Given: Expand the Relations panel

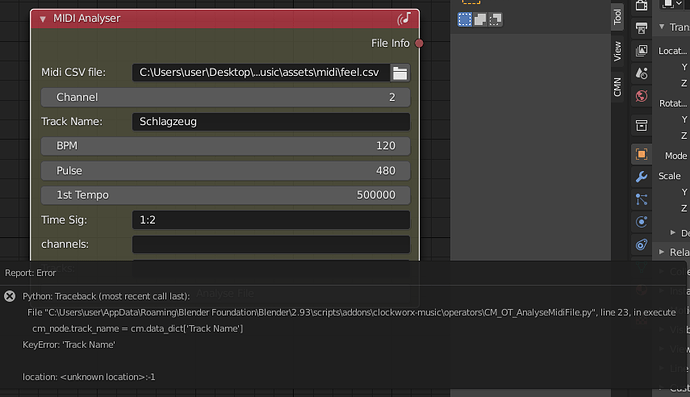Looking at the screenshot, I should click(661, 252).
